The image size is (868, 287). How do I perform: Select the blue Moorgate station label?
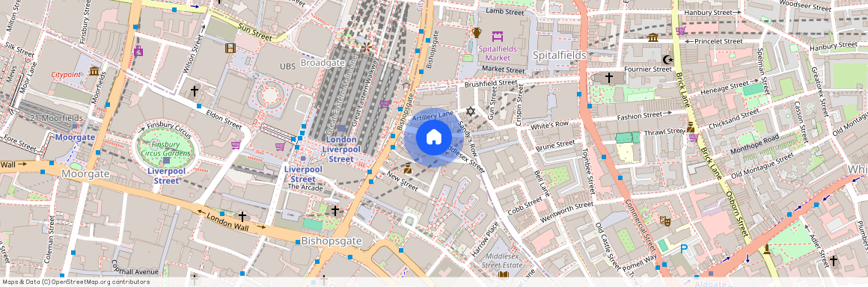coord(76,137)
